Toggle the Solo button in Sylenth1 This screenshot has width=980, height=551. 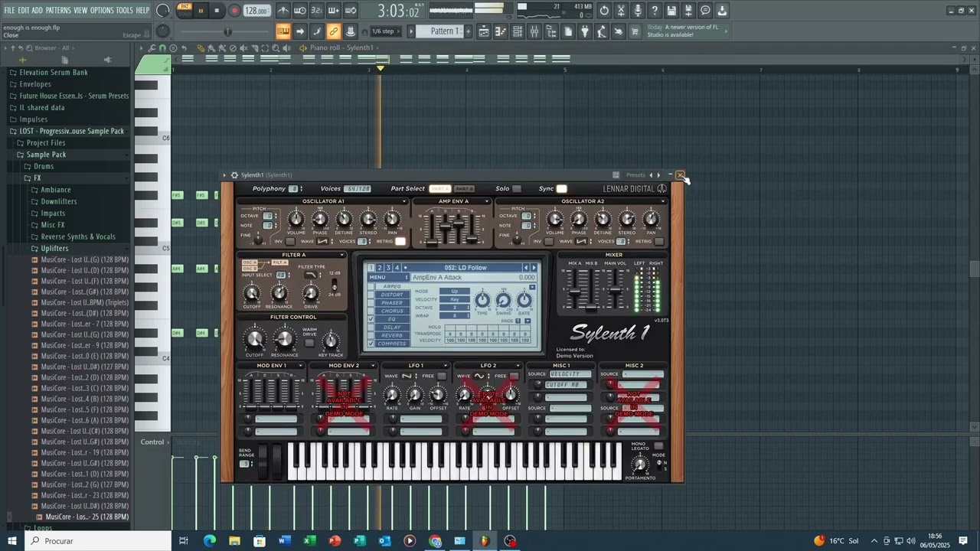click(x=517, y=189)
